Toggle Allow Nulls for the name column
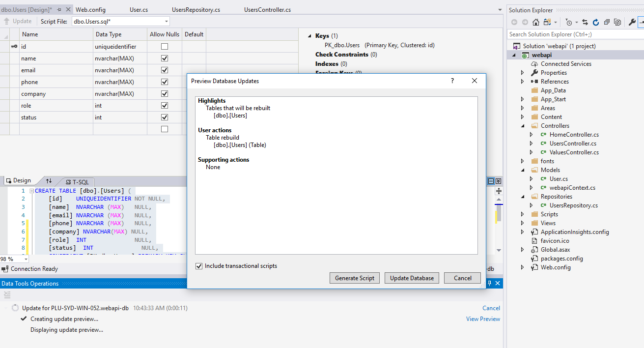The image size is (644, 348). (165, 58)
